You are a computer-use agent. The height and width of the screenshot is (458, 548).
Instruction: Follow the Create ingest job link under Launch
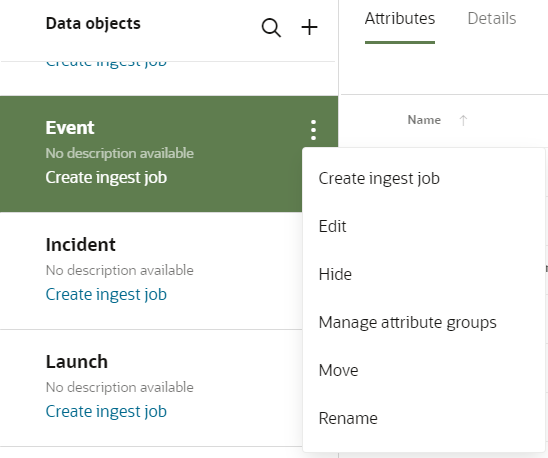(x=106, y=412)
